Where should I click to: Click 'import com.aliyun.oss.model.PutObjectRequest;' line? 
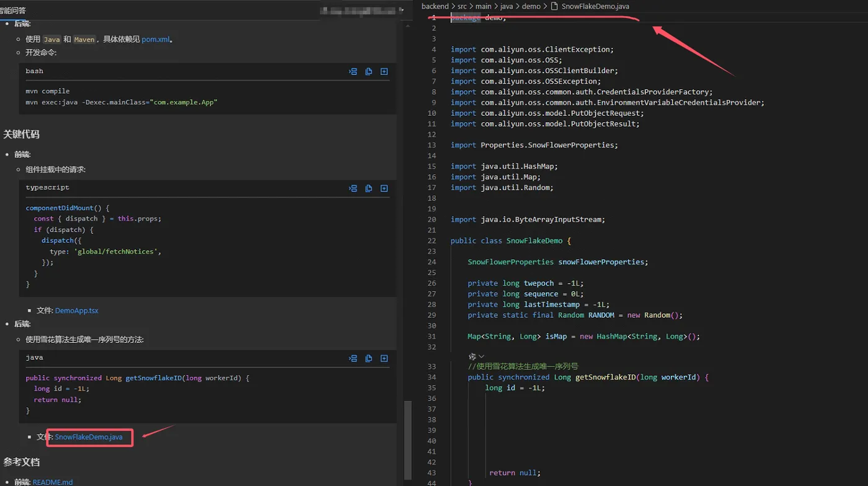click(547, 113)
